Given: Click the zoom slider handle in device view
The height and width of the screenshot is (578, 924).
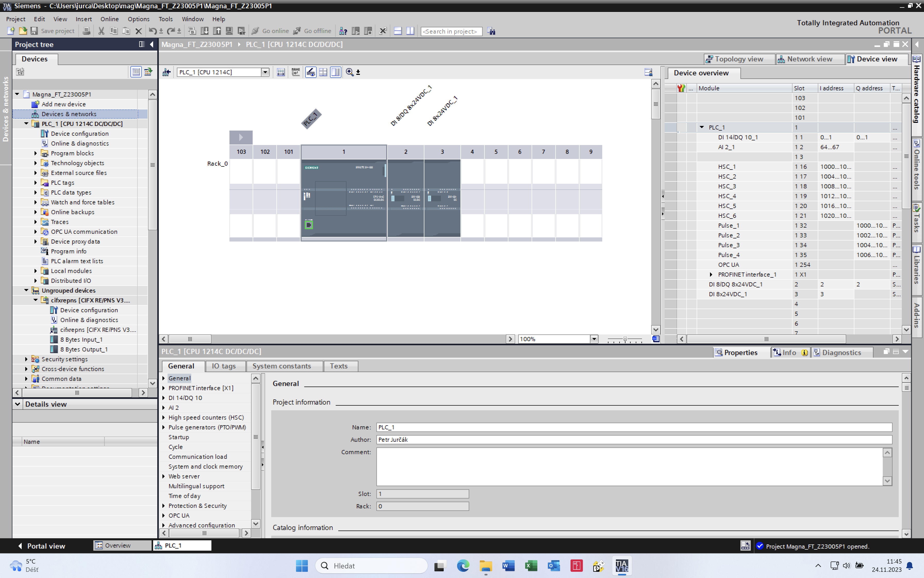Looking at the screenshot, I should pyautogui.click(x=625, y=339).
